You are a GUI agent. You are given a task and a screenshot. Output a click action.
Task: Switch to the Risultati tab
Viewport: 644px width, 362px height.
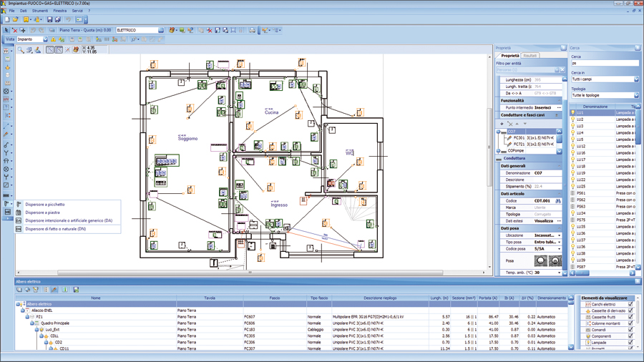click(x=530, y=56)
